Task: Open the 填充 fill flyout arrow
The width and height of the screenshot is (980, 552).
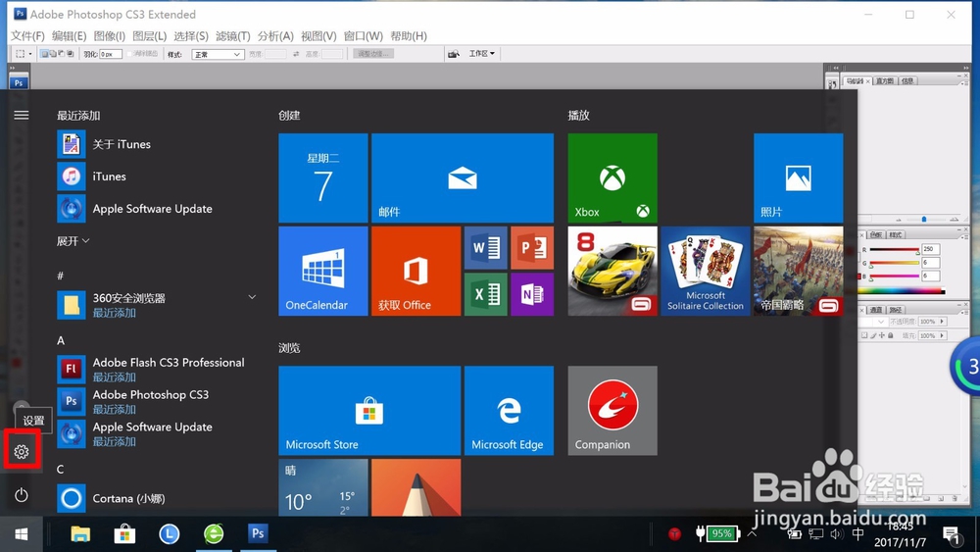Action: tap(942, 335)
